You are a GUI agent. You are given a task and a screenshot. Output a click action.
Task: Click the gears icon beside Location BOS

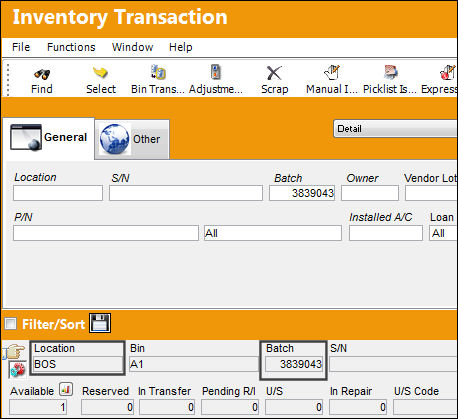17,370
